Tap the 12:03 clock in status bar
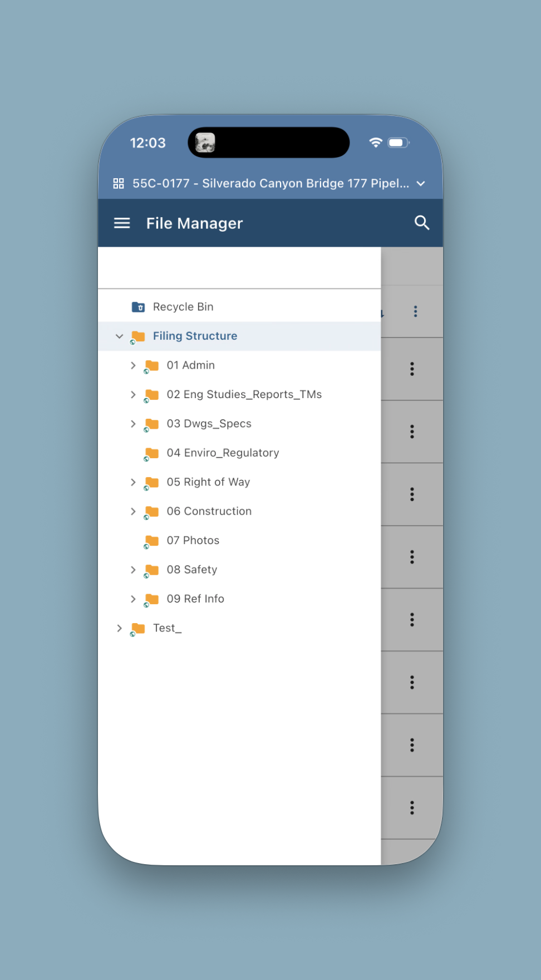The image size is (541, 980). point(148,143)
